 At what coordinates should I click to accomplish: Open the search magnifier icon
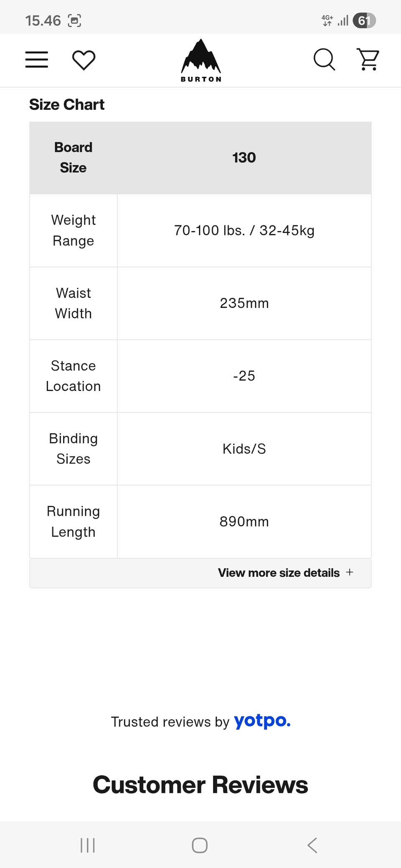click(324, 60)
